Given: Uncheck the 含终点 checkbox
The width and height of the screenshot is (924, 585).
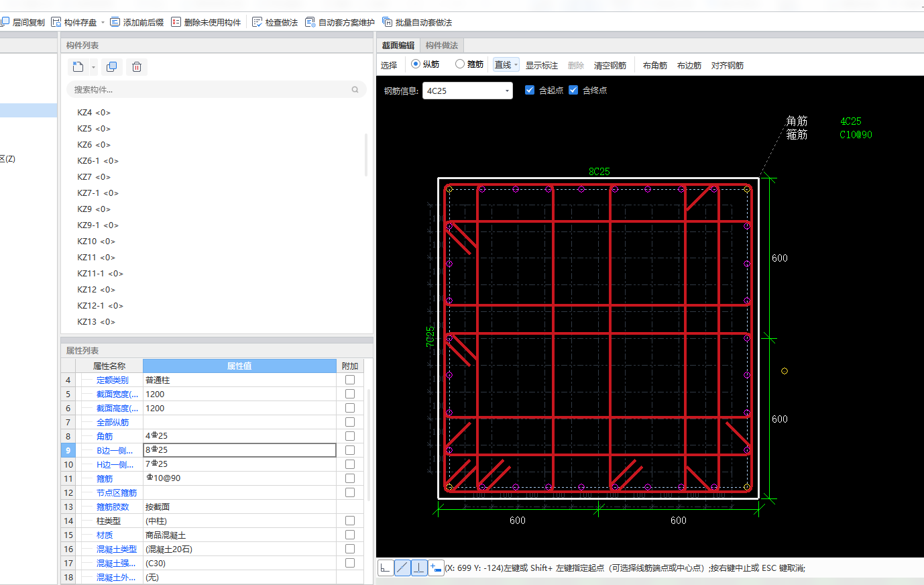Looking at the screenshot, I should (573, 90).
